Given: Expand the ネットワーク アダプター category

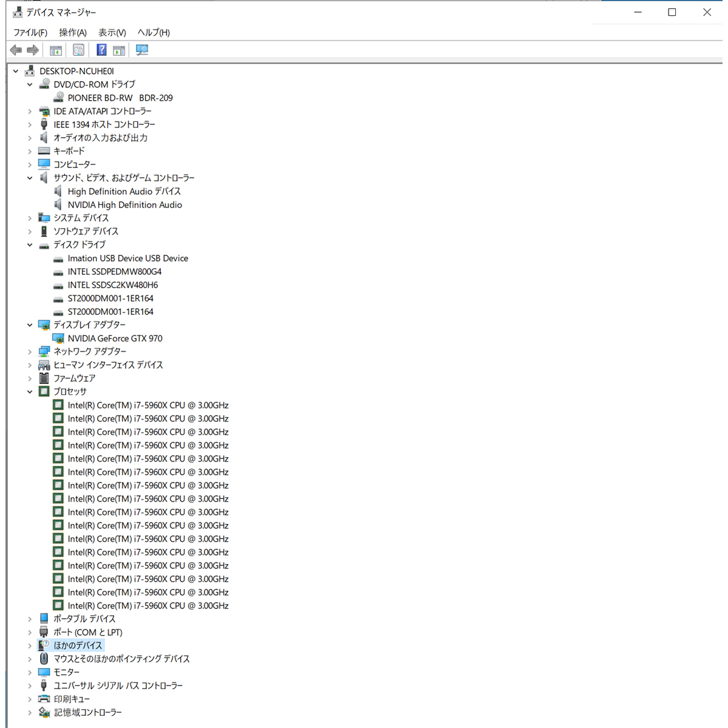Looking at the screenshot, I should [30, 351].
